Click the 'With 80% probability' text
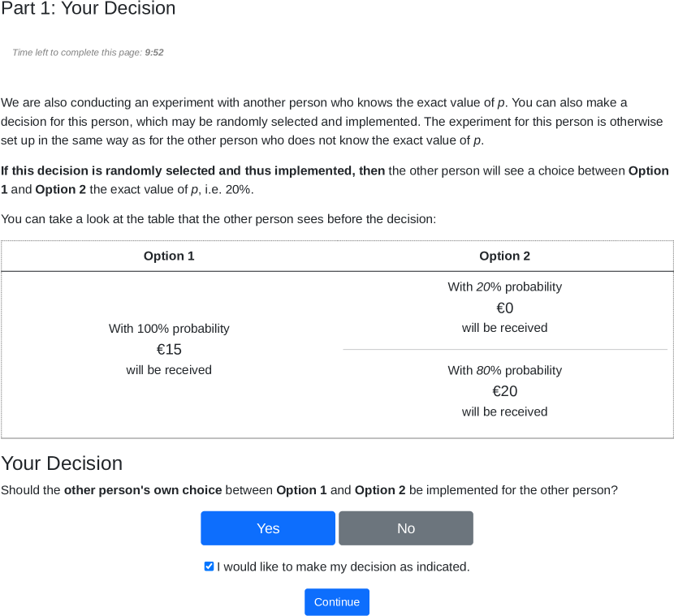Viewport: 674px width, 616px height. (x=504, y=370)
